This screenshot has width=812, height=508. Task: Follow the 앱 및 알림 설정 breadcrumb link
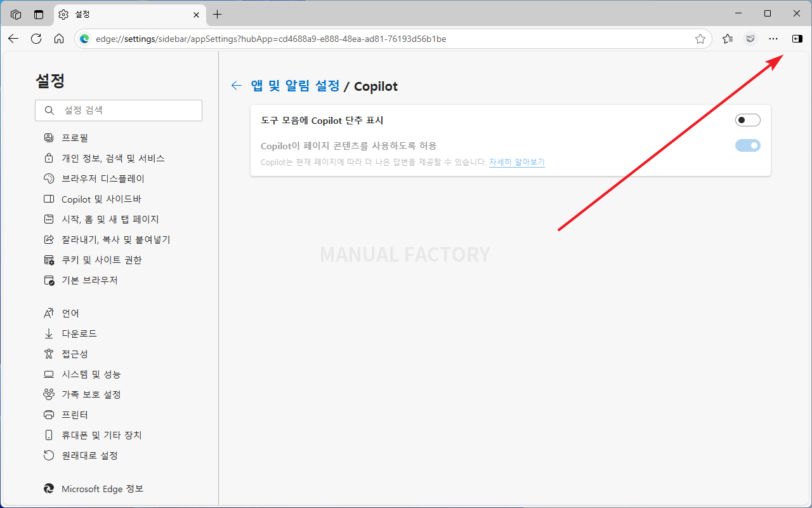295,86
